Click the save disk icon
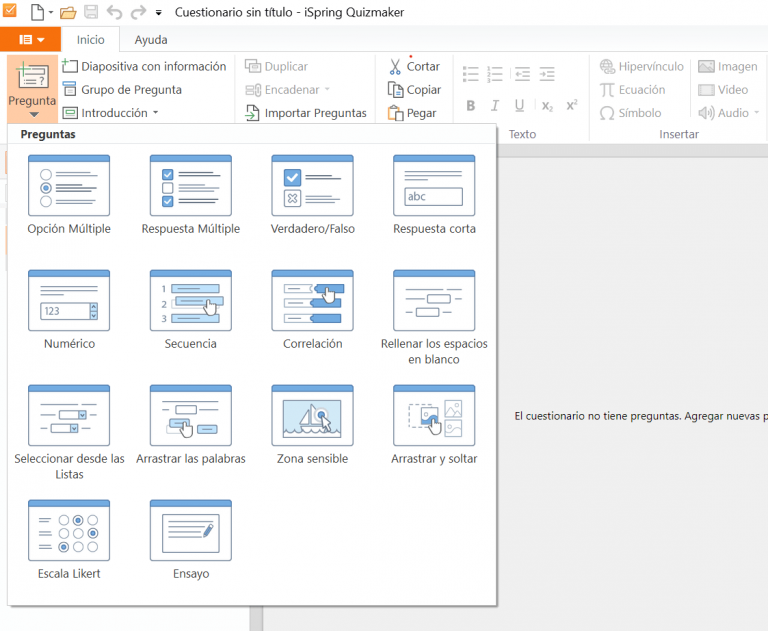This screenshot has width=768, height=631. pos(91,12)
